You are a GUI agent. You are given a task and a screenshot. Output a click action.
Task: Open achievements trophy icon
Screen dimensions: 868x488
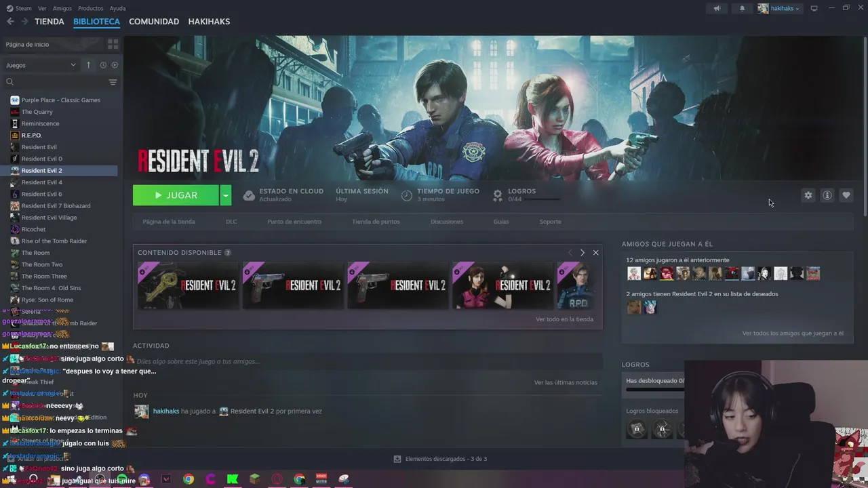coord(498,195)
